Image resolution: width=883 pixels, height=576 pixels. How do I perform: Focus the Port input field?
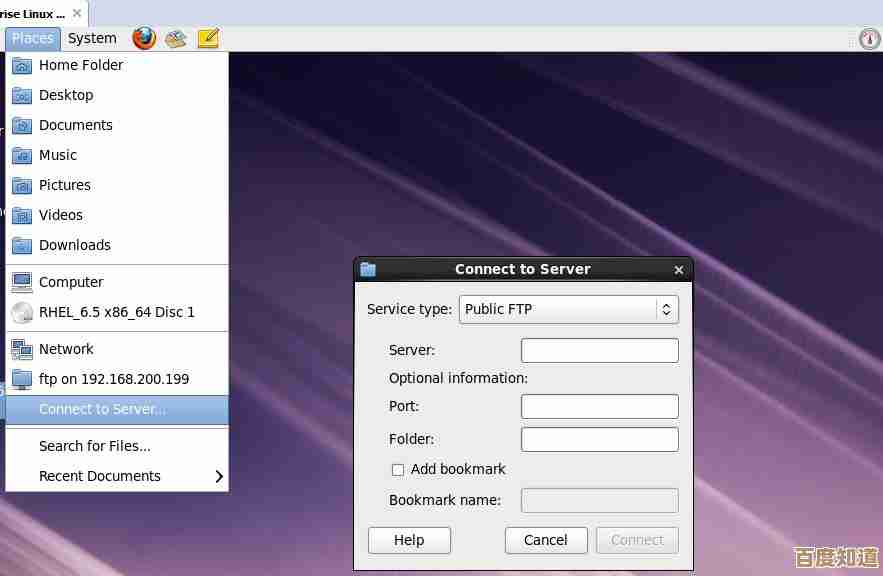(599, 406)
